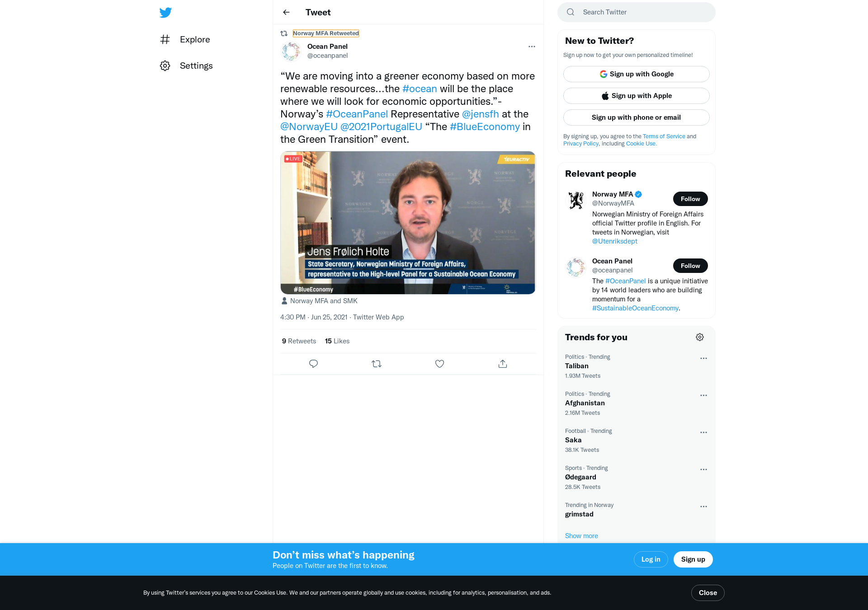The image size is (868, 610).
Task: Open the #BlueEconomy hashtag link
Action: tap(485, 127)
